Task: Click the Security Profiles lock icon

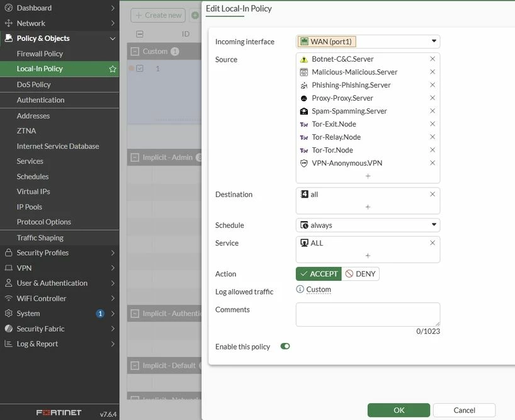Action: click(x=9, y=253)
